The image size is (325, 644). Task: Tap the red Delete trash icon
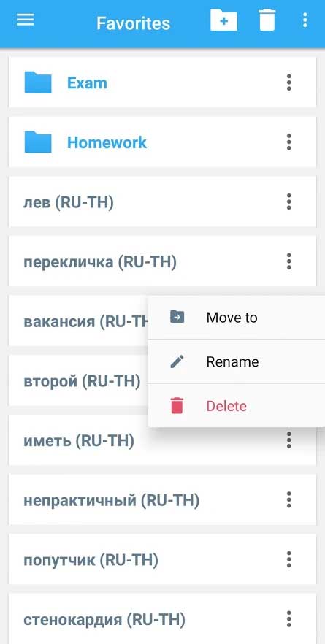pyautogui.click(x=177, y=406)
